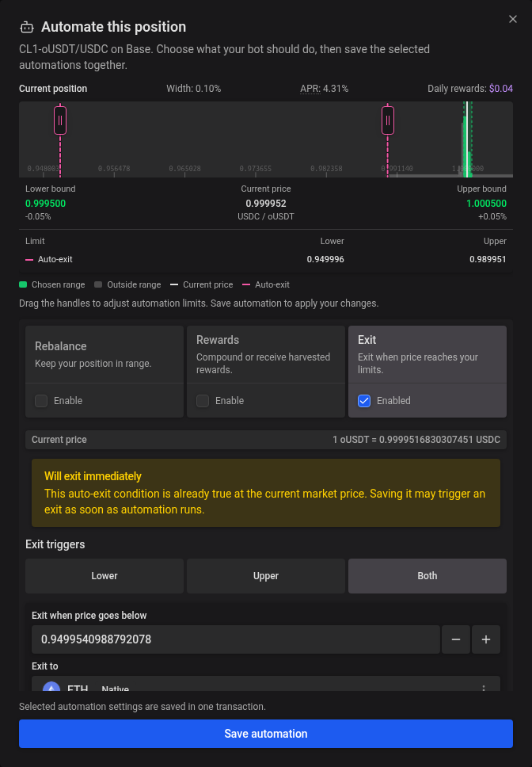The image size is (532, 767).
Task: Click the pink Auto-exit legend entry
Action: (266, 284)
